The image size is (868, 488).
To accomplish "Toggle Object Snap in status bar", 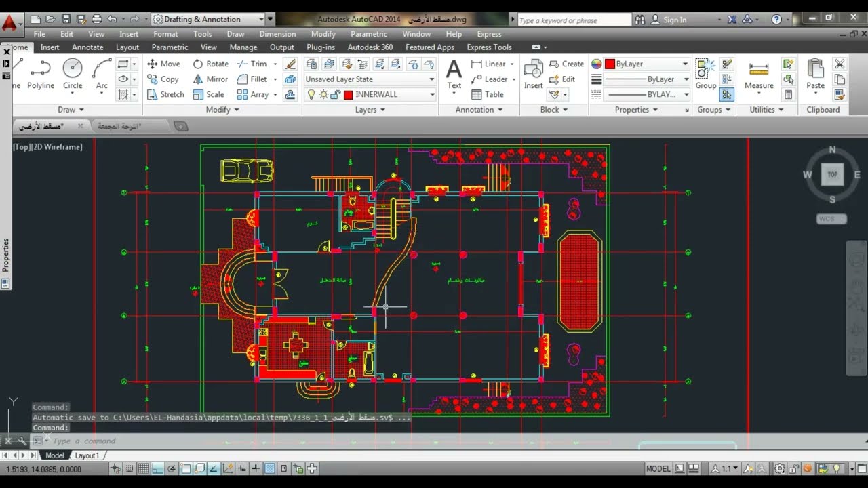I will [x=186, y=468].
